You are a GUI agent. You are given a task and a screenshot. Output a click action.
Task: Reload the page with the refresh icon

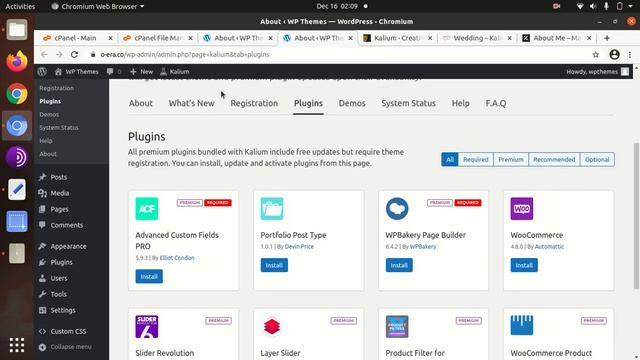click(74, 54)
